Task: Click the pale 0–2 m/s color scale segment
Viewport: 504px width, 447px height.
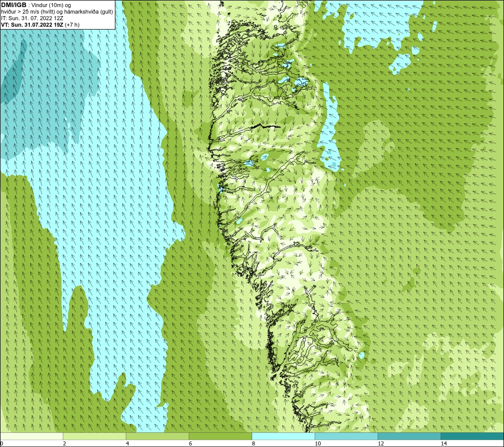Action: click(x=31, y=436)
